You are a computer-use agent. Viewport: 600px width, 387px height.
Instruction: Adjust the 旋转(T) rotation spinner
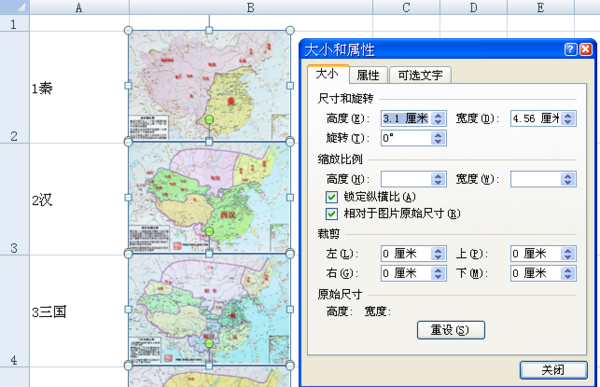pos(439,138)
